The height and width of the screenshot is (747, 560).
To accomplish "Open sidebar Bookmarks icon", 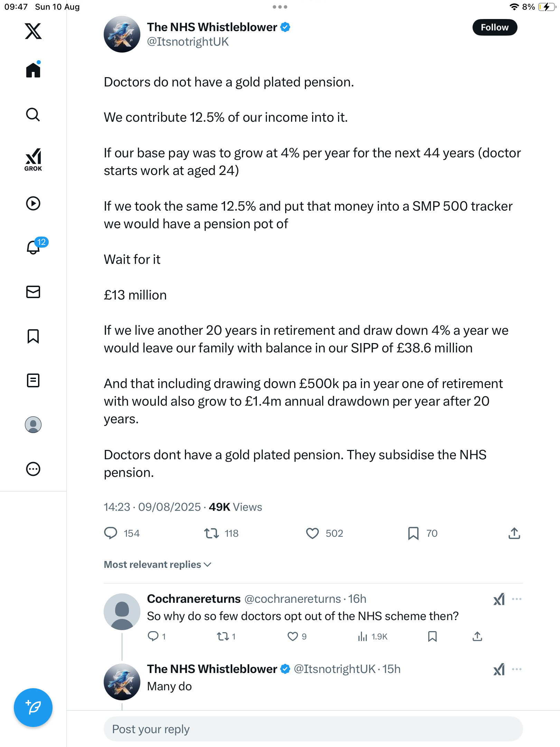I will tap(33, 336).
